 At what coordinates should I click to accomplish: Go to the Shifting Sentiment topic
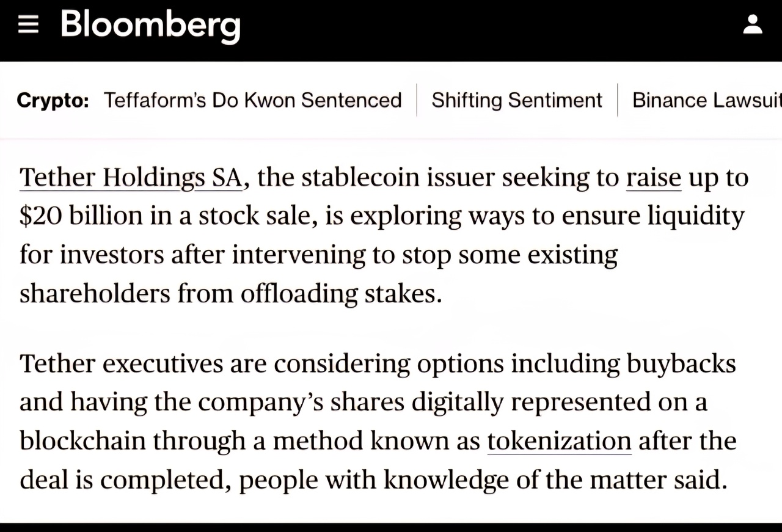click(517, 100)
